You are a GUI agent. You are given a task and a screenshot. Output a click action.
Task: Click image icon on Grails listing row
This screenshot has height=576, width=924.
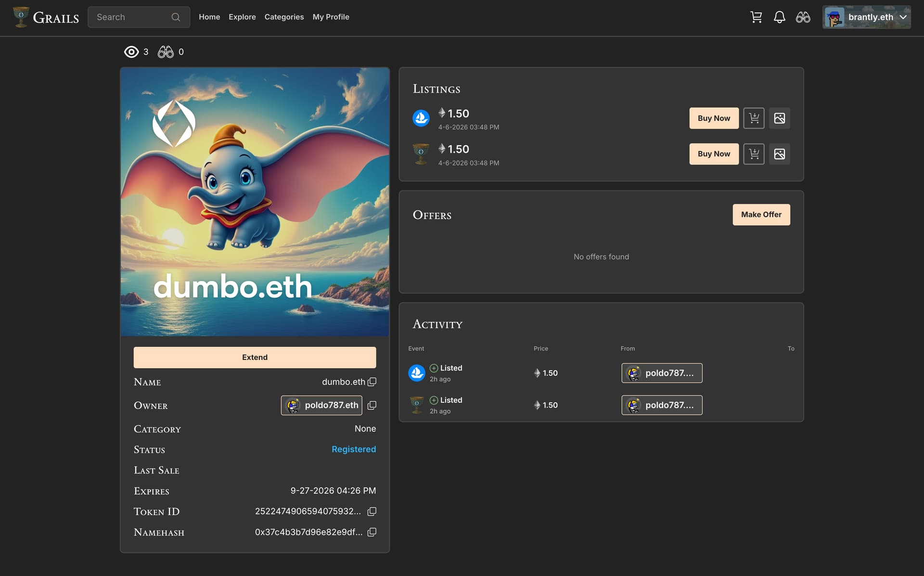pyautogui.click(x=779, y=154)
